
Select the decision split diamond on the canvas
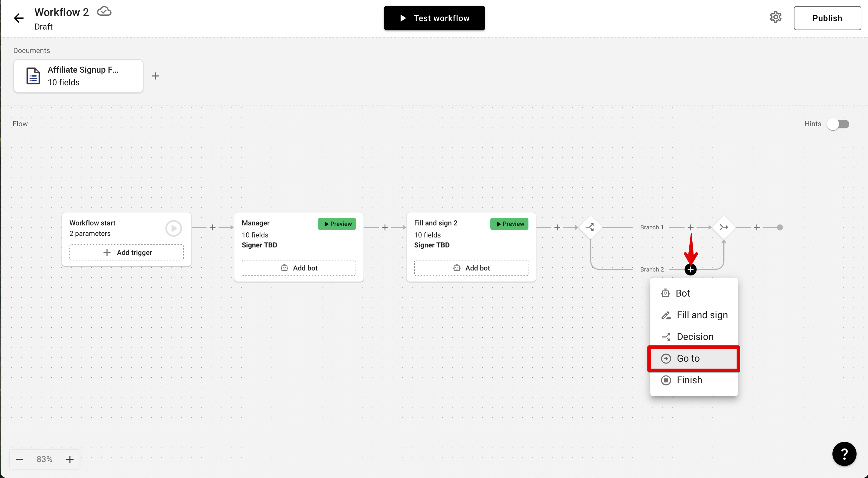590,227
